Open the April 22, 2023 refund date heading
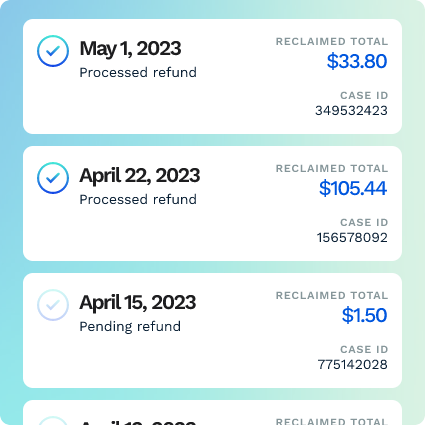 [x=140, y=176]
